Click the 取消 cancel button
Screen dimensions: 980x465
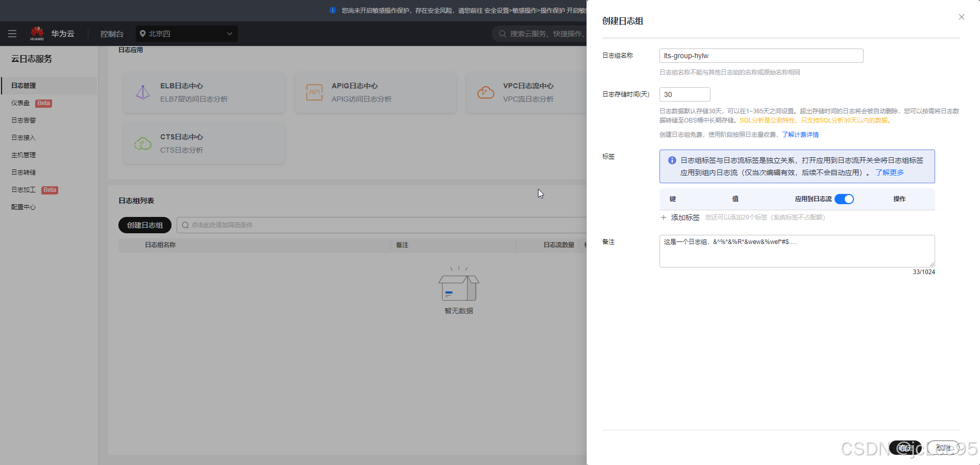point(943,448)
